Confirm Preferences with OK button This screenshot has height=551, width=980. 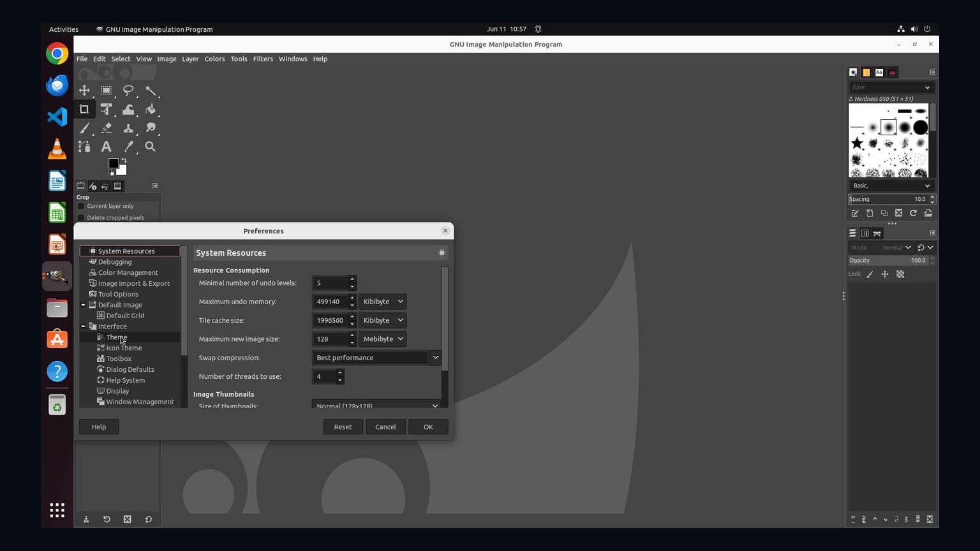pos(428,427)
